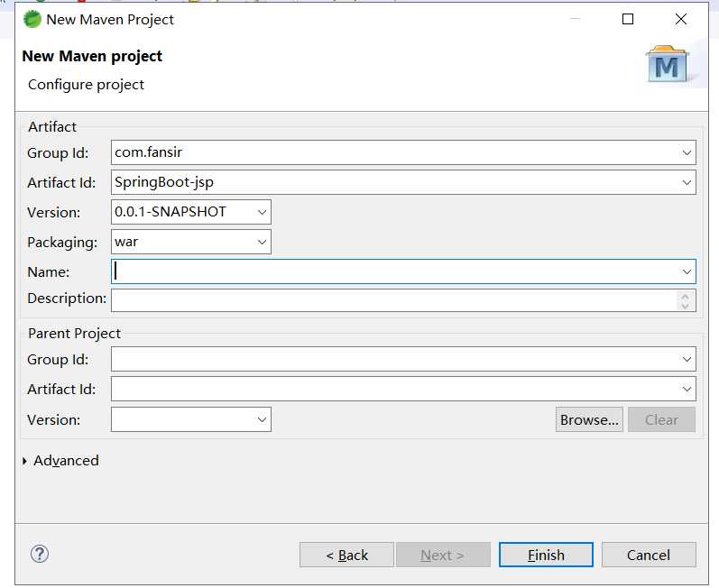Click the Spring leaf icon in title bar

32,19
